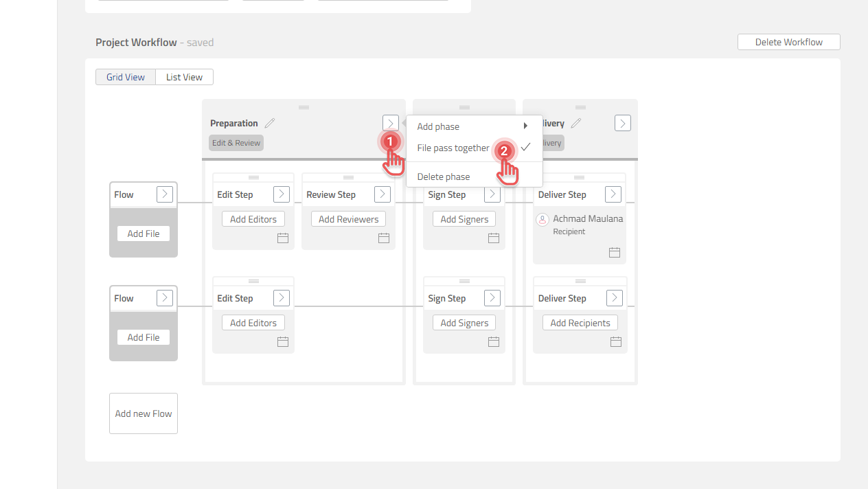
Task: Open calendar on top Sign Step card
Action: pos(493,238)
